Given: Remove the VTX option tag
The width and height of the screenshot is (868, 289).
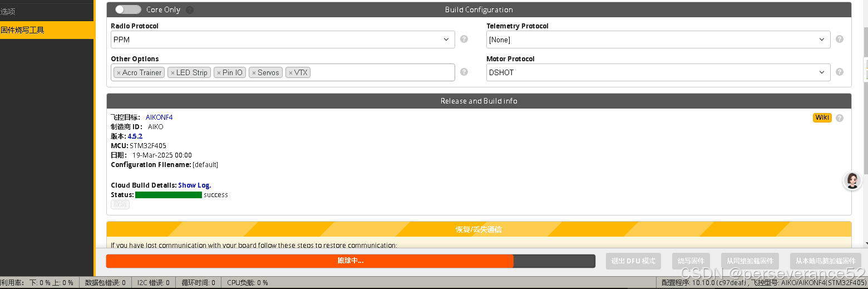Looking at the screenshot, I should pos(290,73).
